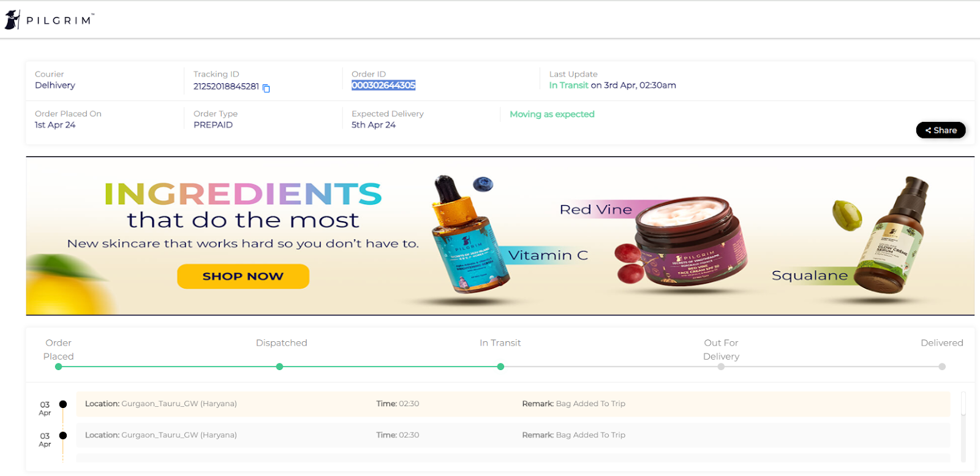Click the Red Vine face cream jar

point(690,240)
